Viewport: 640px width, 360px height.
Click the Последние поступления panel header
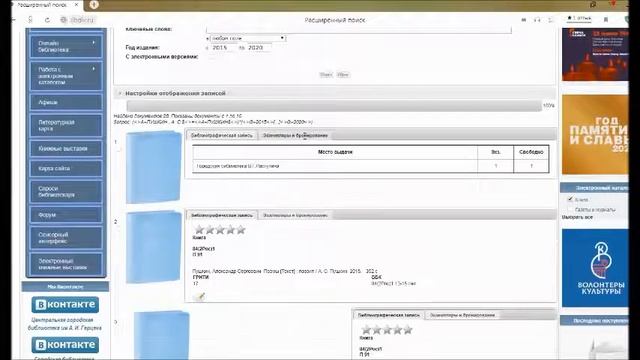pyautogui.click(x=594, y=320)
